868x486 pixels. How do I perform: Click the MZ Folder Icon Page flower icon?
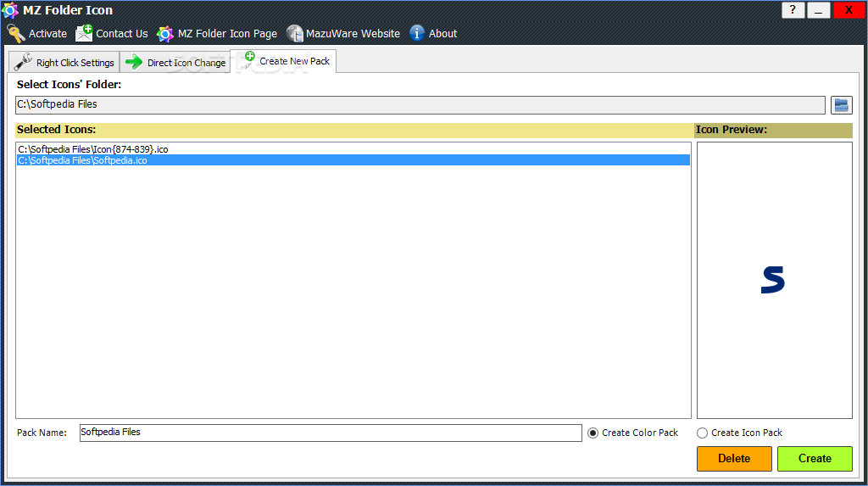165,34
